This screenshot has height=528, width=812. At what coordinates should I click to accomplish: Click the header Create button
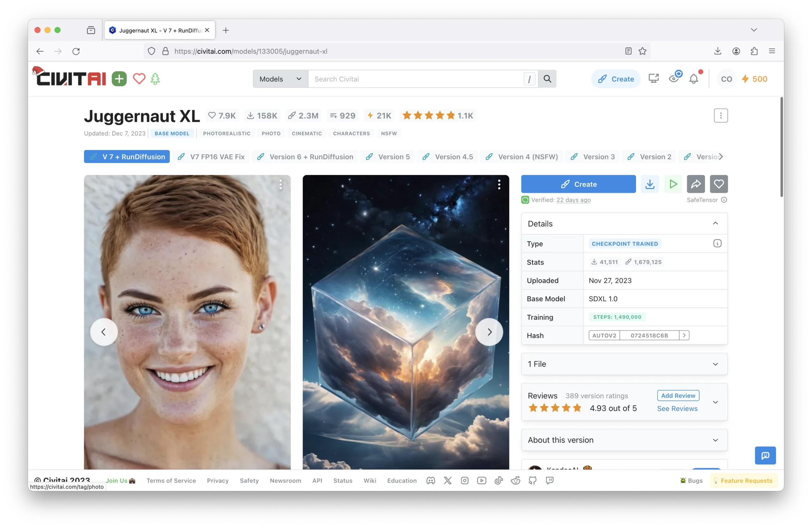[616, 79]
